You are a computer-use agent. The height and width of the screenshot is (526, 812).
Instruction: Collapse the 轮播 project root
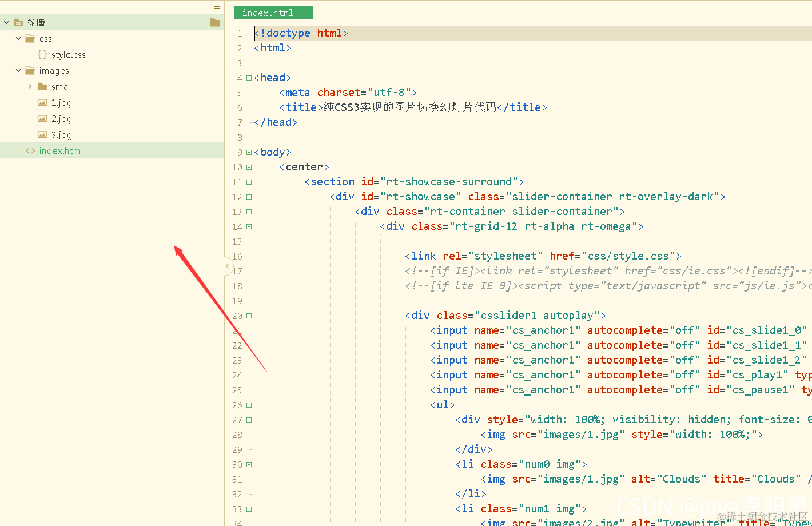click(x=6, y=23)
